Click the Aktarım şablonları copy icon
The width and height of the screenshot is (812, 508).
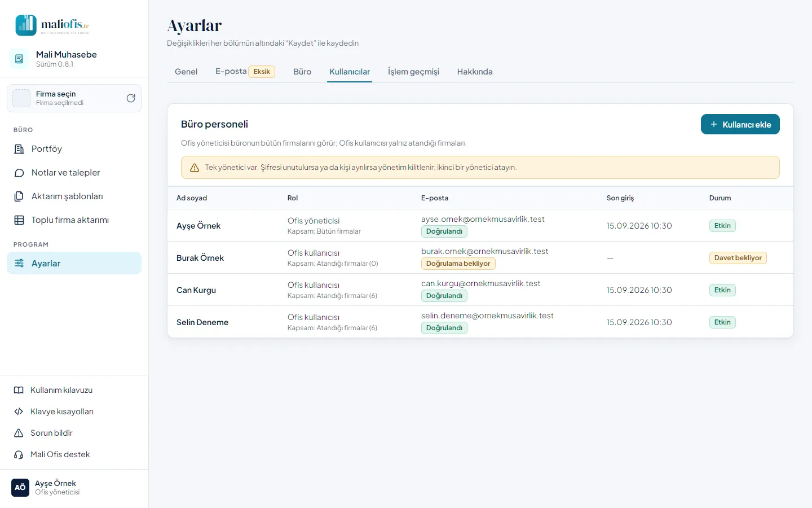pos(19,196)
